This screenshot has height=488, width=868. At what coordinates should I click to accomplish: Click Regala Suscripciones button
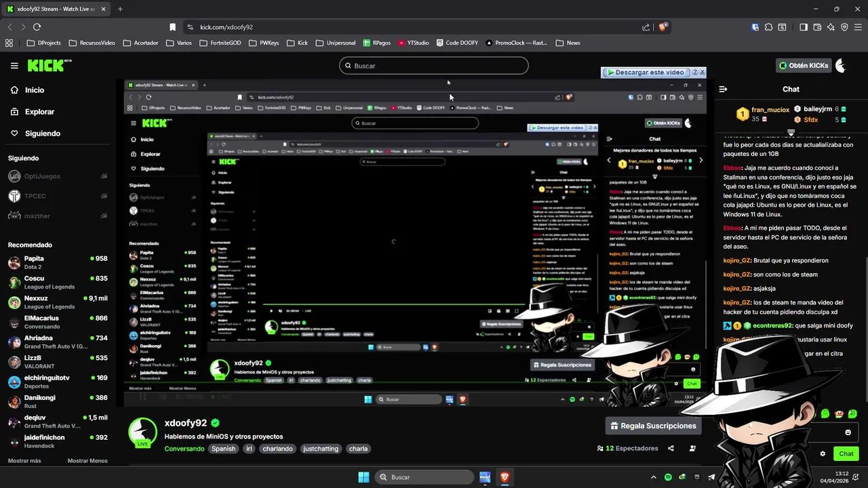653,426
